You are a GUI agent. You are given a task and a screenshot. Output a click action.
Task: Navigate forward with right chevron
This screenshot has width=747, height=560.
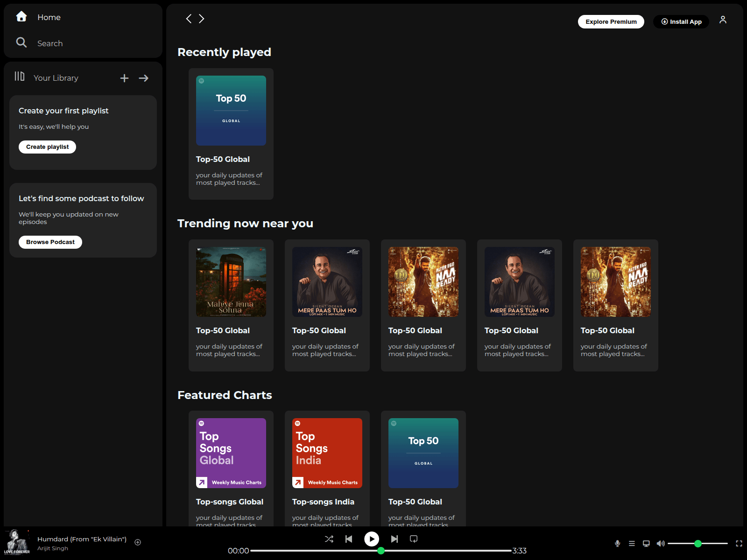[202, 19]
